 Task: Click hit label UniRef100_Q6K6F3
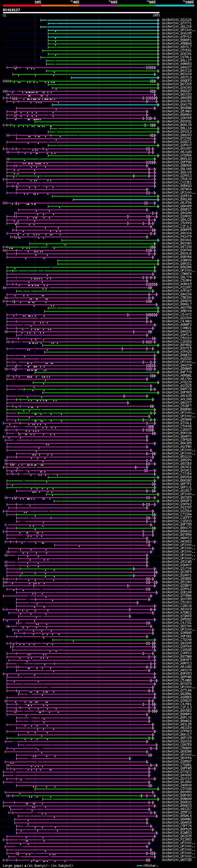(x=177, y=501)
